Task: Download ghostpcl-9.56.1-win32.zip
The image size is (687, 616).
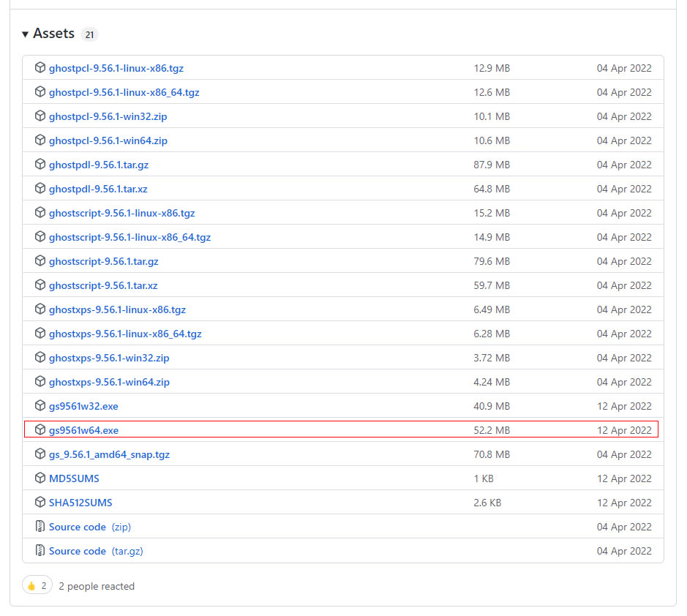Action: click(108, 116)
